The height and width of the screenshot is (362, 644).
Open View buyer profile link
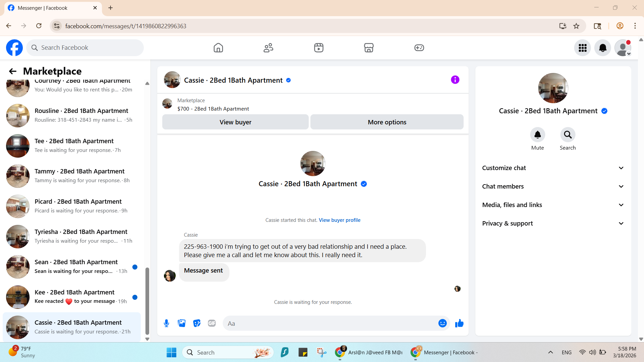tap(339, 220)
